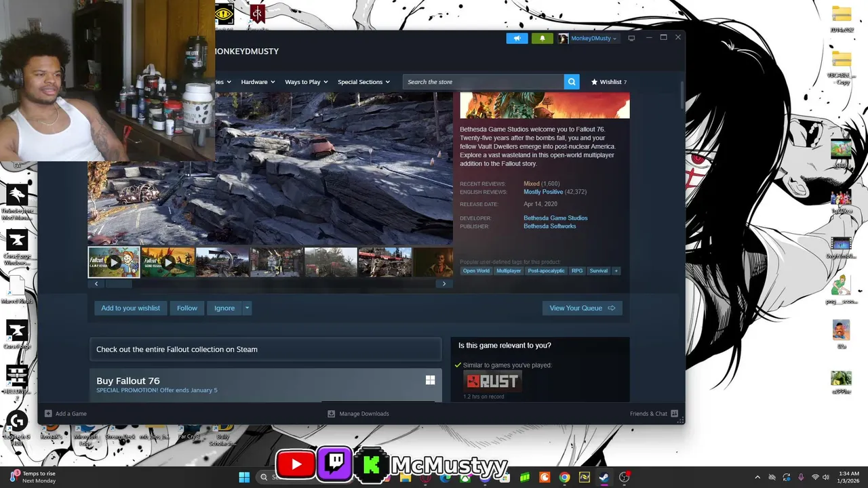Click the microphone icon in system tray
The width and height of the screenshot is (868, 488).
[x=801, y=477]
